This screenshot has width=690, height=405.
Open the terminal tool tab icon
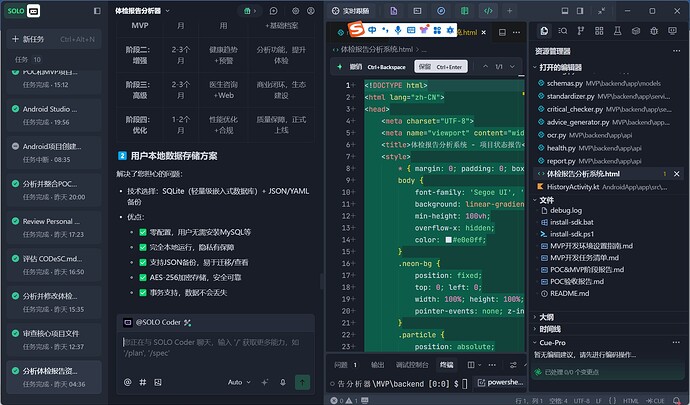(x=417, y=11)
